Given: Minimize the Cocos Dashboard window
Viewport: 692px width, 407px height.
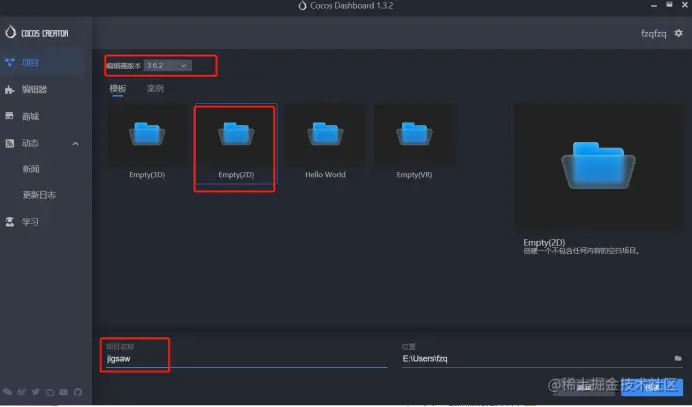Looking at the screenshot, I should tap(654, 5).
